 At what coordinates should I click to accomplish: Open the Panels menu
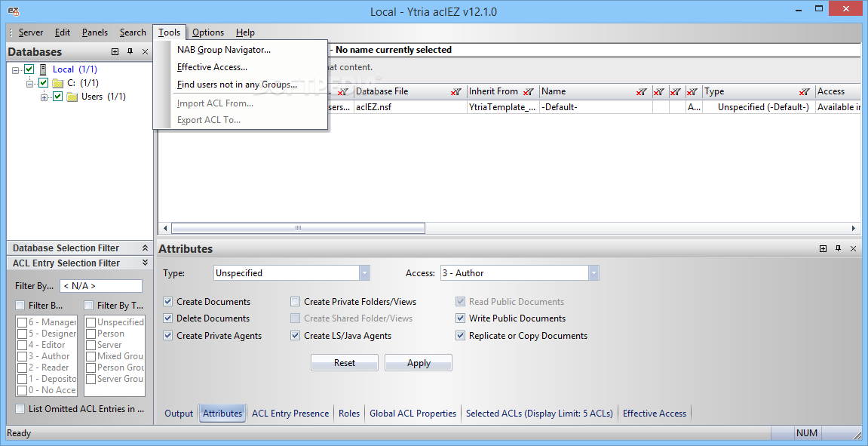point(95,32)
